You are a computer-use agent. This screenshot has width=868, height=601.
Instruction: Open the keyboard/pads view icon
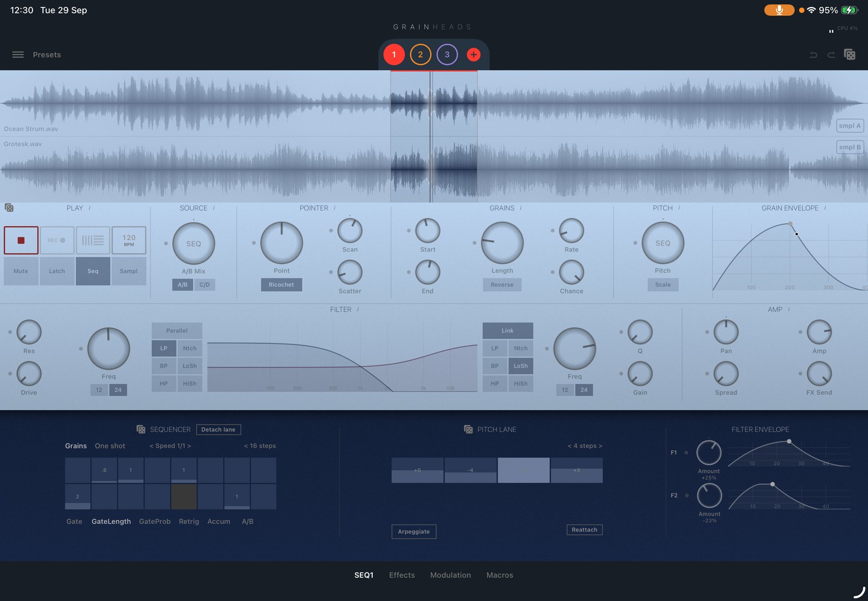[x=93, y=240]
